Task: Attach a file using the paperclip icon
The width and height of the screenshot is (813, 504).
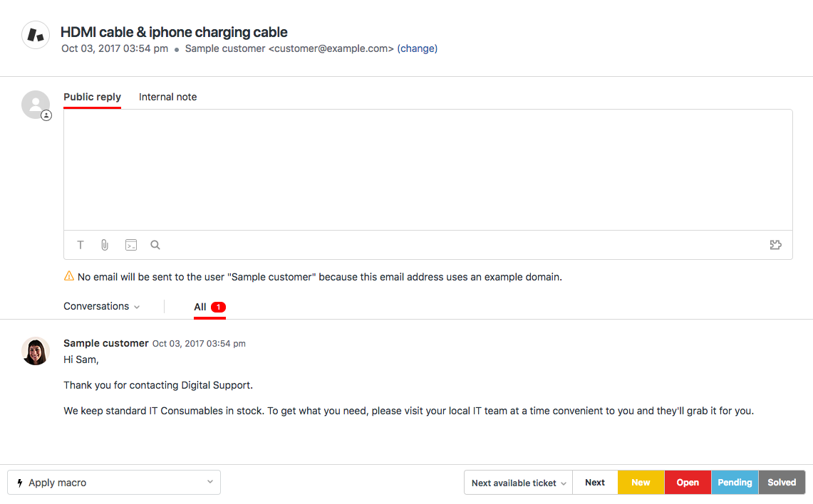Action: coord(105,245)
